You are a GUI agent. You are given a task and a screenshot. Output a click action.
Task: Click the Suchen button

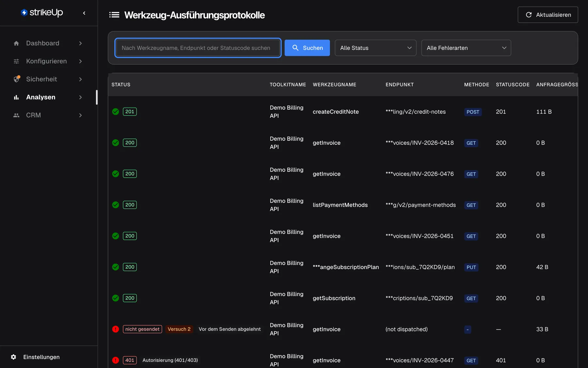click(307, 48)
